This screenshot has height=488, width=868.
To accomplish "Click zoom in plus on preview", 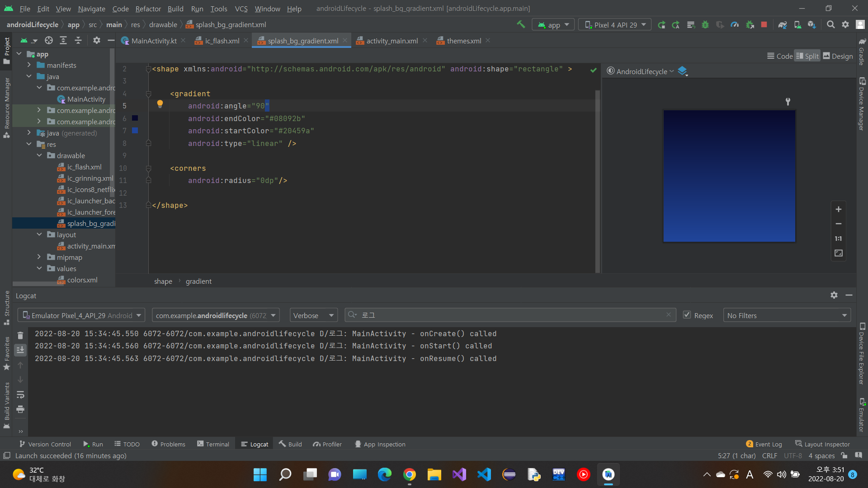I will (x=838, y=209).
